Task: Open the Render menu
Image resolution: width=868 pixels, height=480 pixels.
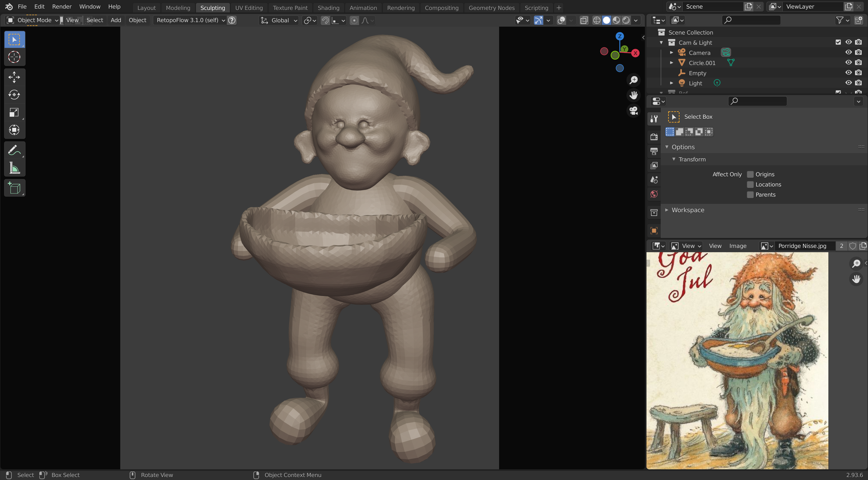Action: pyautogui.click(x=62, y=6)
